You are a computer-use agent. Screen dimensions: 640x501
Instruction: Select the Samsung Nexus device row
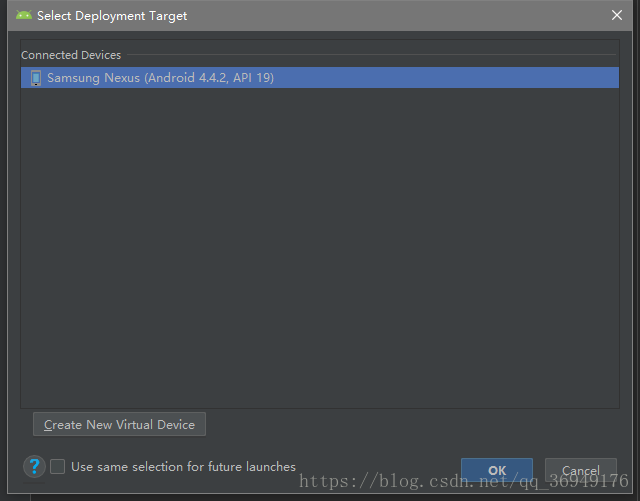point(320,78)
